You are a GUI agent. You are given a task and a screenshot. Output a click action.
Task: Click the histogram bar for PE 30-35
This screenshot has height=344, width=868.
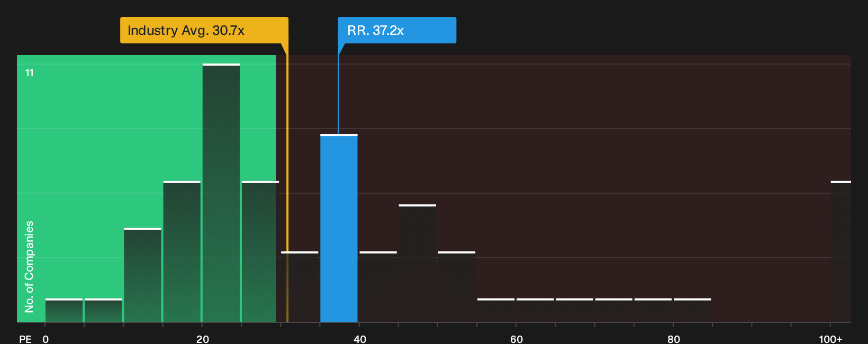click(x=300, y=286)
